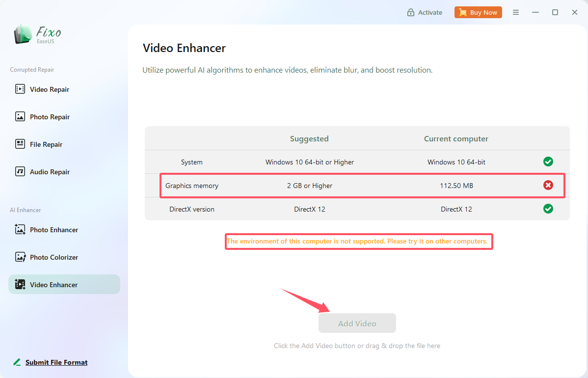588x378 pixels.
Task: Click the 'Windows 10 64-bit' current value
Action: point(456,162)
